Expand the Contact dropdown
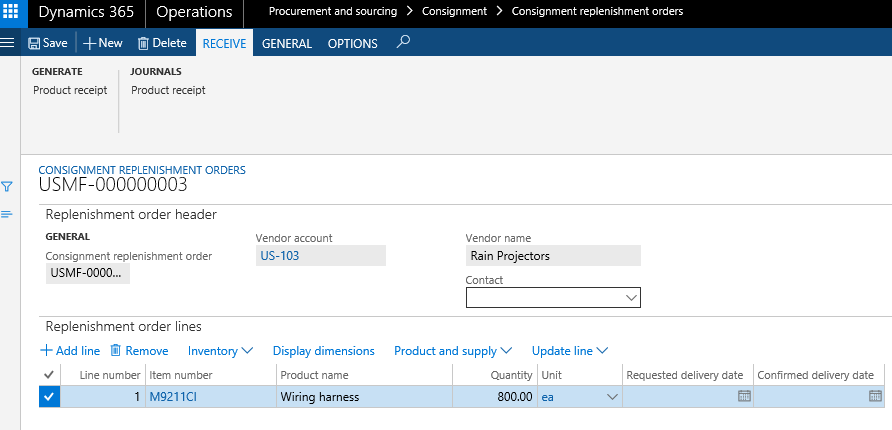892x430 pixels. coord(631,298)
